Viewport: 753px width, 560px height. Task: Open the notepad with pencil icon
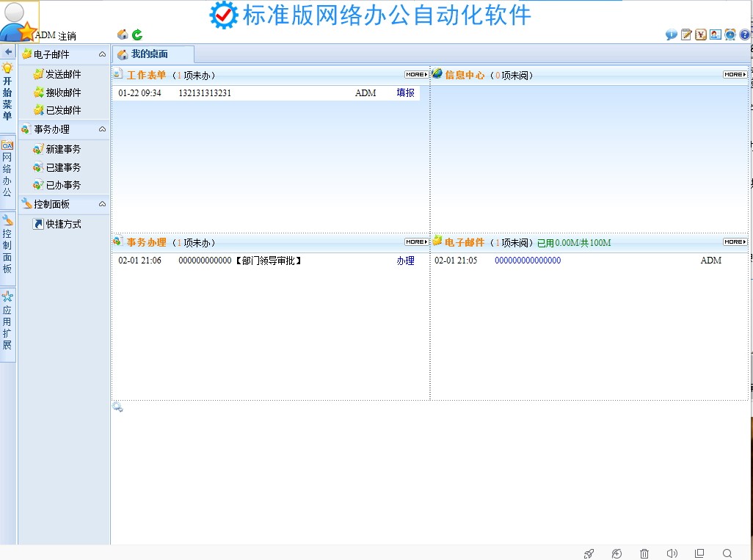(686, 34)
